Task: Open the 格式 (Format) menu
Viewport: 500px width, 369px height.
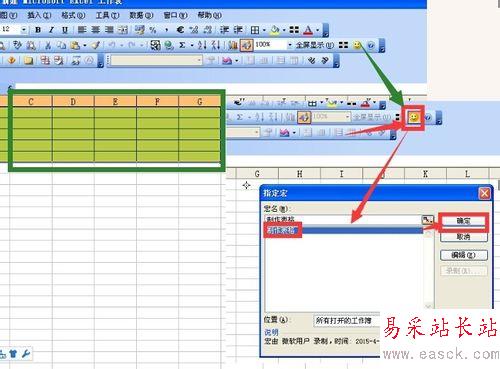Action: [73, 15]
